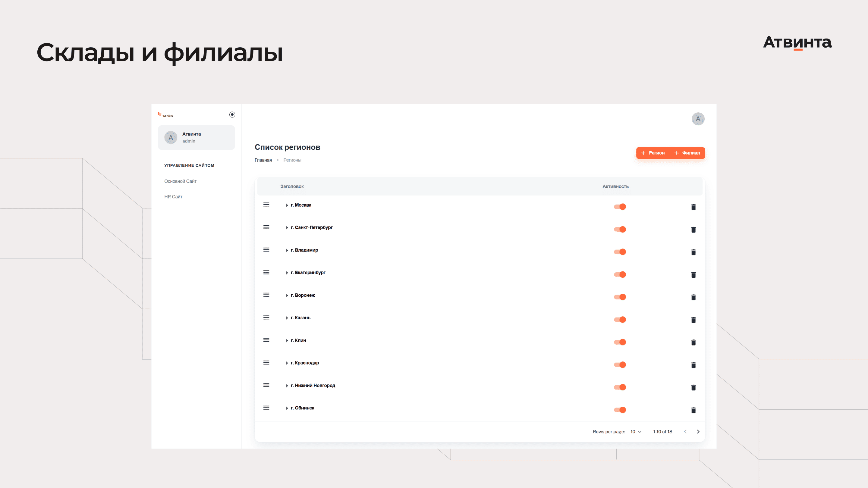
Task: Turn off г. Обнинск activity toggle
Action: (620, 410)
